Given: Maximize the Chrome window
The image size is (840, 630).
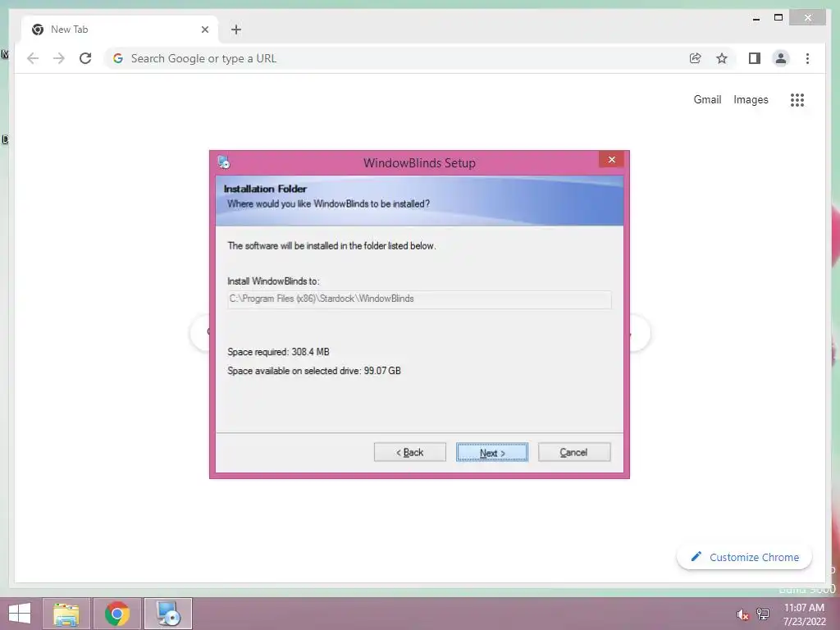Looking at the screenshot, I should coord(778,18).
